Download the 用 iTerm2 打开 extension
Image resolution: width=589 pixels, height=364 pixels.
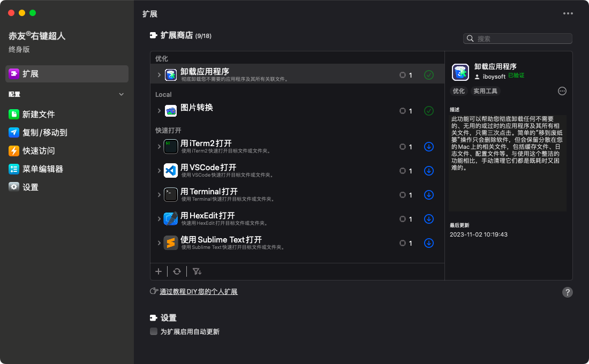pos(428,147)
